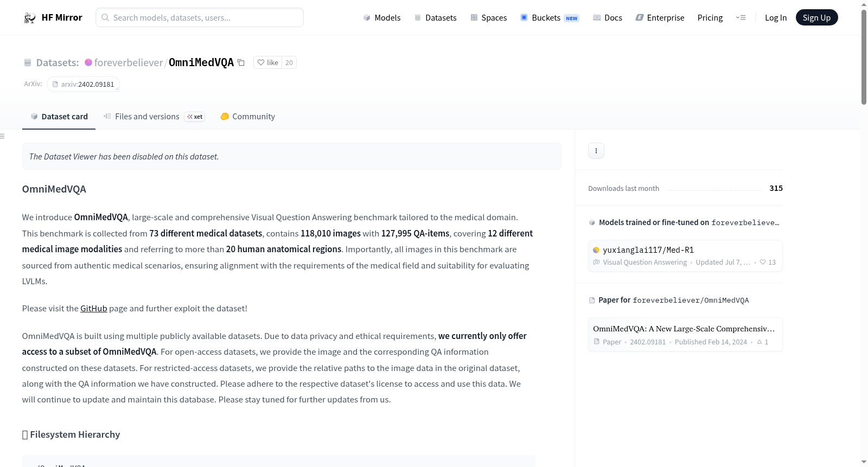The height and width of the screenshot is (467, 868).
Task: Click the Datasets breadcrumb label
Action: [58, 62]
